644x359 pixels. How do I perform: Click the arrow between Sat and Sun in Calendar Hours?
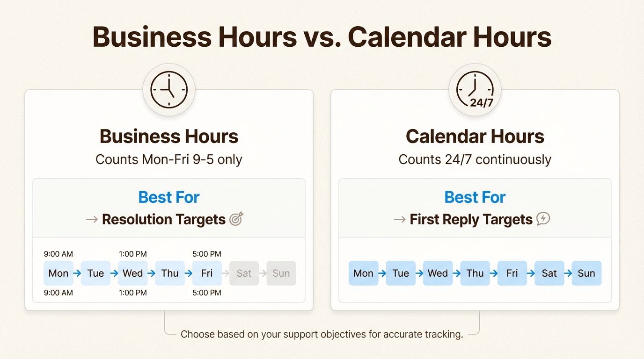coord(568,273)
